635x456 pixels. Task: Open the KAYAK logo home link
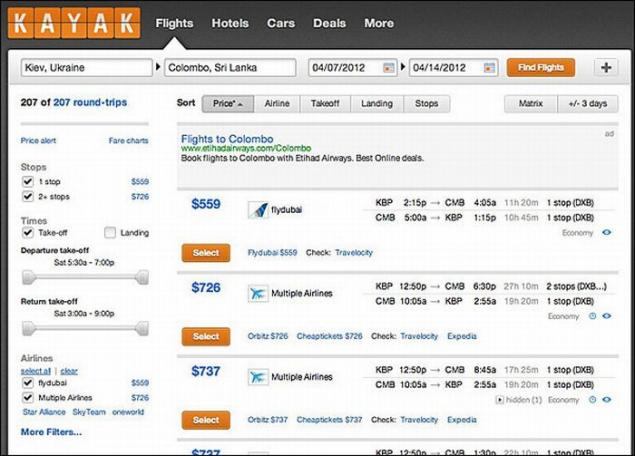(74, 23)
